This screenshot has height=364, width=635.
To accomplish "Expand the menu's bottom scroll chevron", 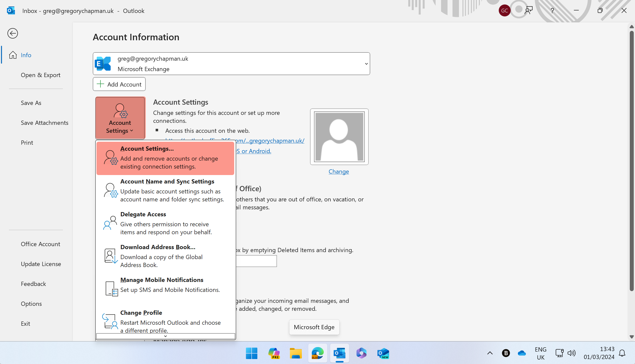I will [x=165, y=336].
